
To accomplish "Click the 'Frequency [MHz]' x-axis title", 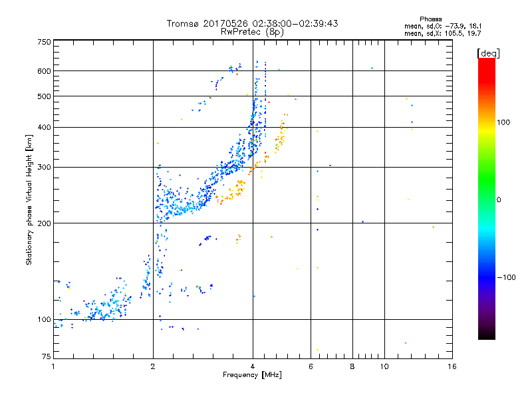I will pyautogui.click(x=252, y=375).
